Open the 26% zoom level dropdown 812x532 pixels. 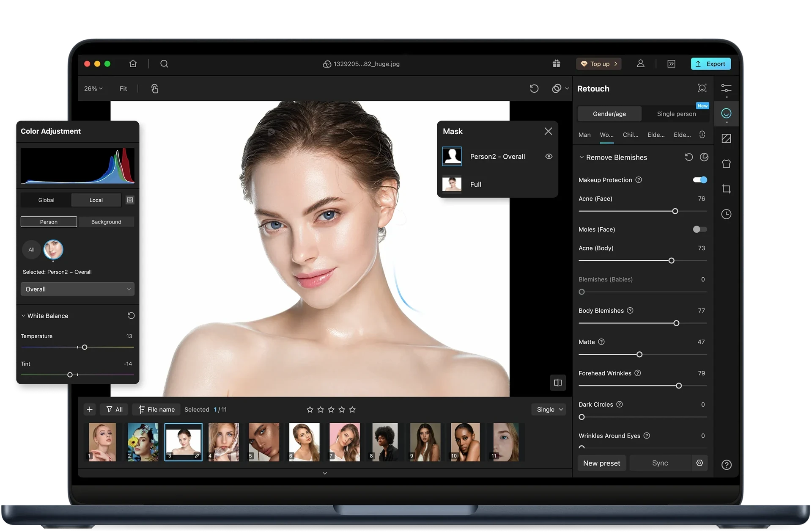click(93, 88)
